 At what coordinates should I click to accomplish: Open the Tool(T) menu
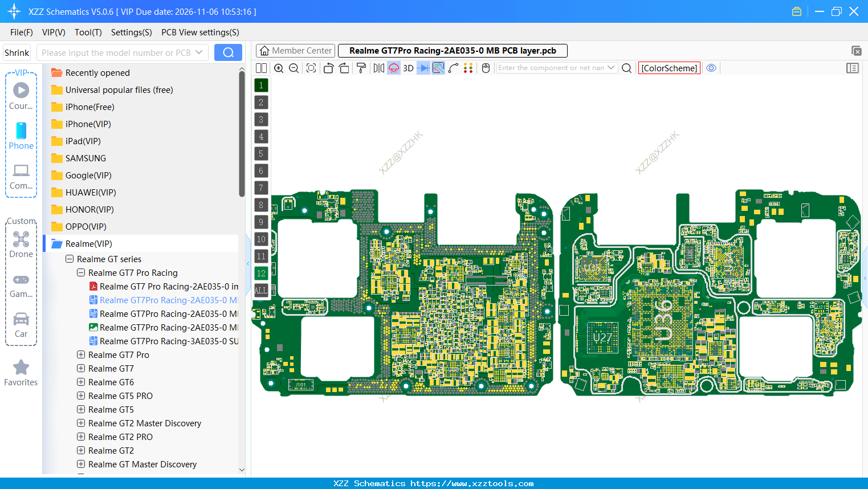click(x=88, y=32)
